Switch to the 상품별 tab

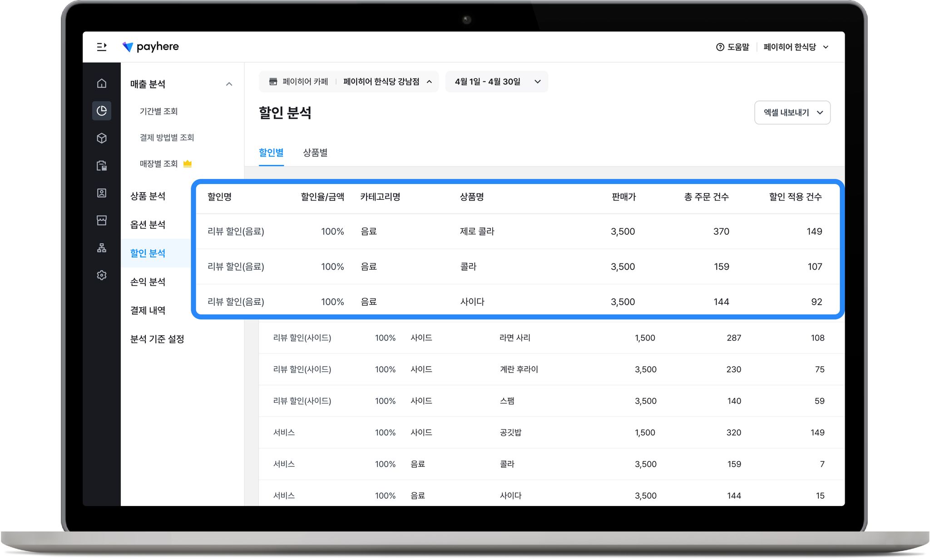pyautogui.click(x=315, y=153)
